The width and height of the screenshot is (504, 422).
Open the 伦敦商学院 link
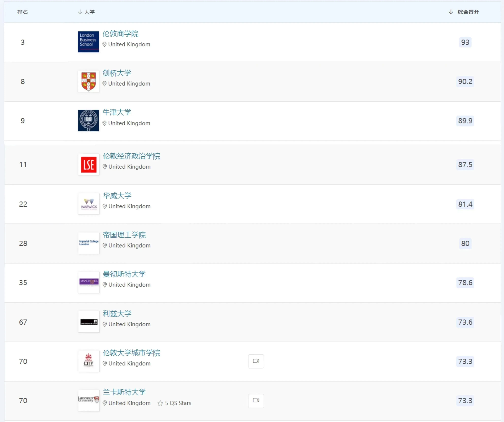tap(120, 34)
